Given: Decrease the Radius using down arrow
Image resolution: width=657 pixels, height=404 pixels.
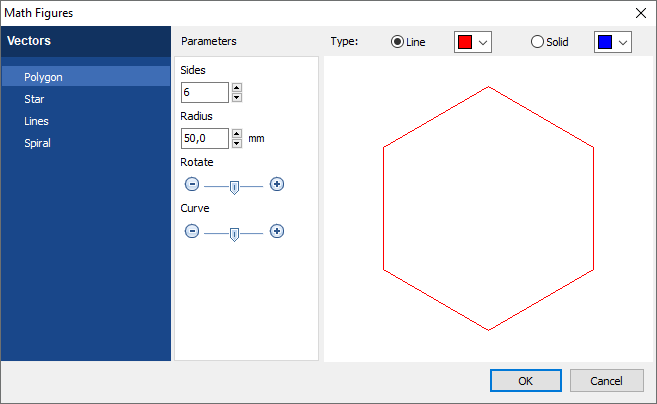Looking at the screenshot, I should 237,143.
